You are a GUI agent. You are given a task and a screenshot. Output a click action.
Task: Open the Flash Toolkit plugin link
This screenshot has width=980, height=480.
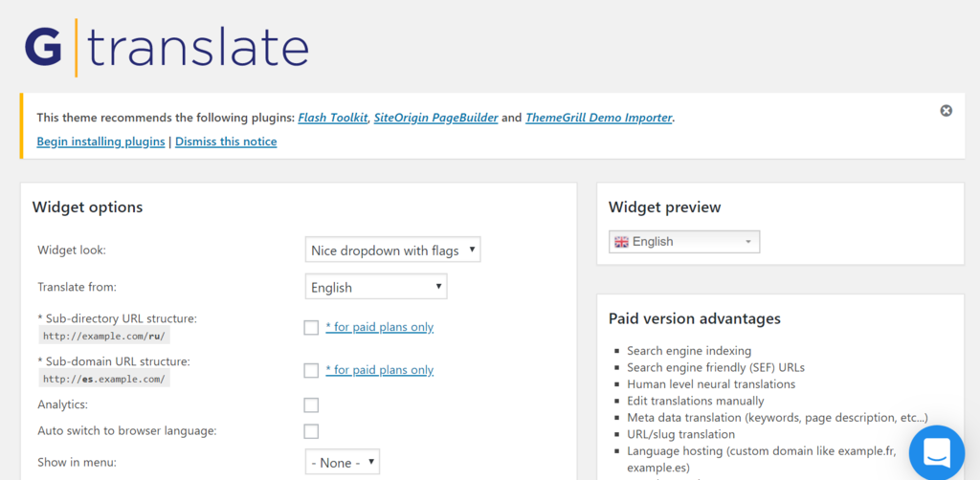(x=333, y=118)
